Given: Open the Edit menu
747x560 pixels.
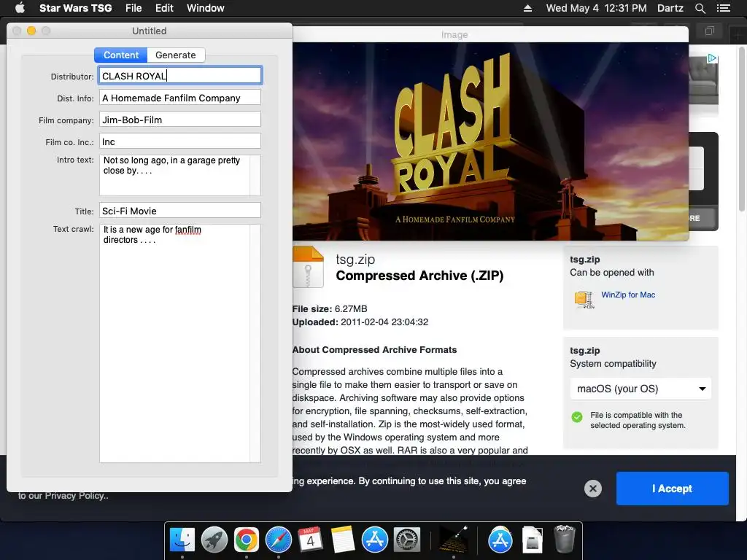Looking at the screenshot, I should (x=164, y=8).
